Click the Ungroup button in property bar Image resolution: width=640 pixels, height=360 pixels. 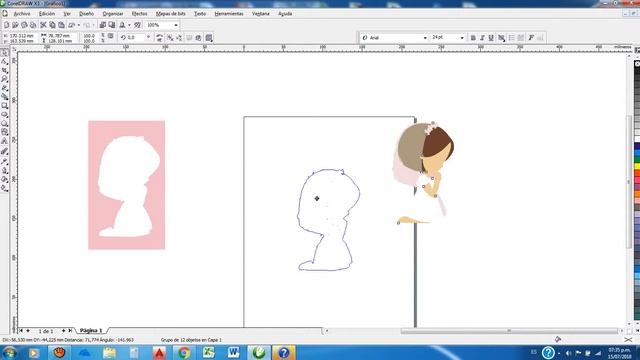pos(170,38)
